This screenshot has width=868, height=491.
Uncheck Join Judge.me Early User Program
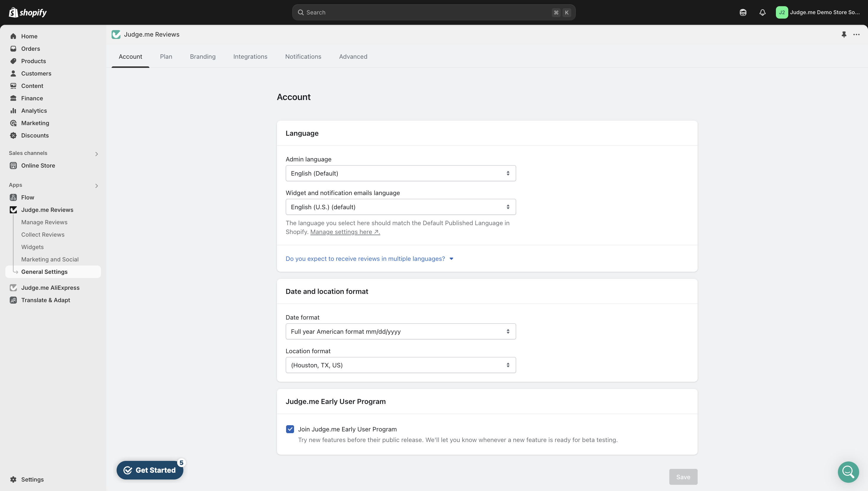pos(290,429)
